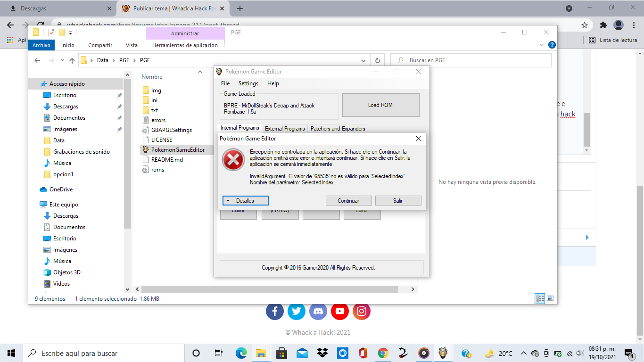This screenshot has height=362, width=644.
Task: Switch Explorer to large icons view
Action: pyautogui.click(x=550, y=298)
